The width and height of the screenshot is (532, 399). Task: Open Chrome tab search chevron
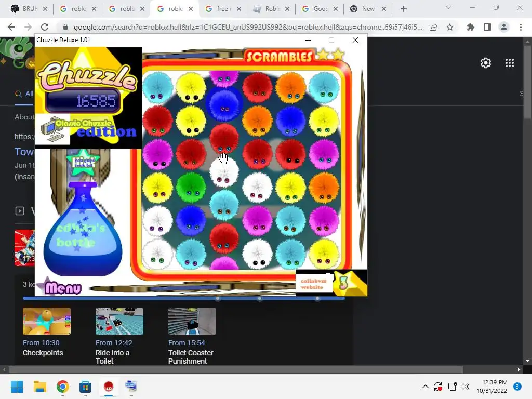coord(448,7)
